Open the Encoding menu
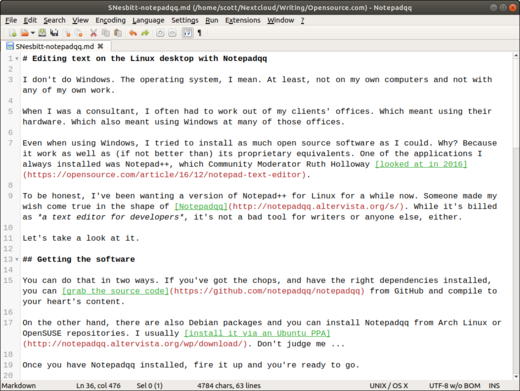 (x=110, y=20)
